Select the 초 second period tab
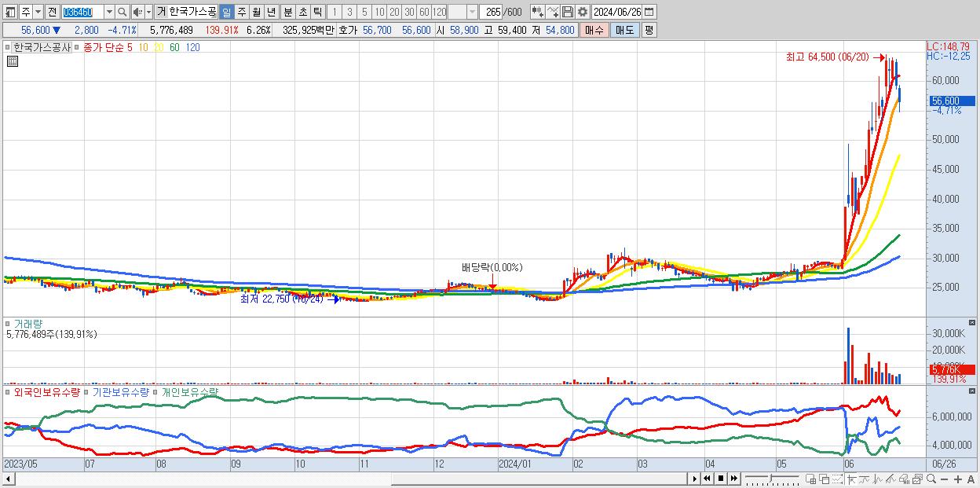 [302, 12]
